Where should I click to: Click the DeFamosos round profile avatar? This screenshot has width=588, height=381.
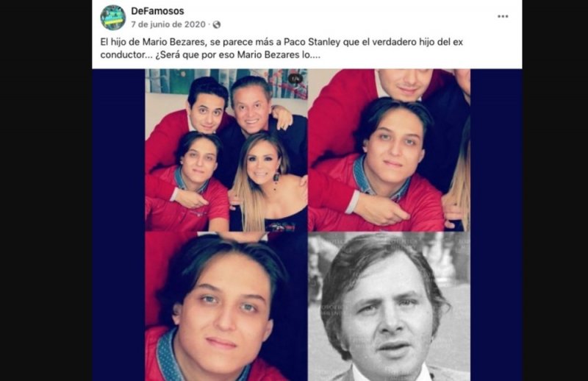[x=113, y=17]
